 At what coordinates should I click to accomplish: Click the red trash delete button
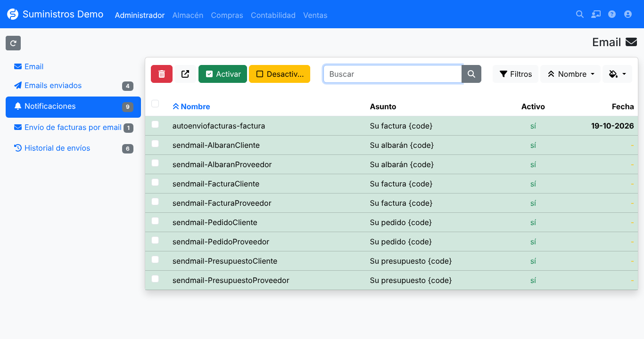point(162,74)
